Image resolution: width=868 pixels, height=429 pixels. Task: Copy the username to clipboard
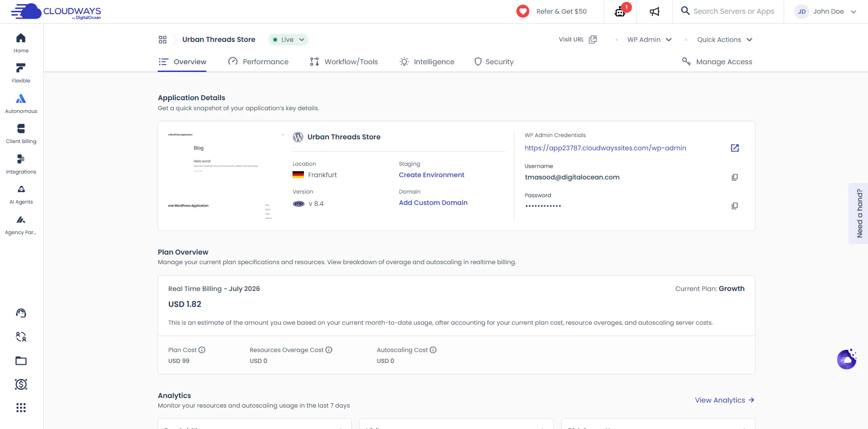tap(734, 177)
